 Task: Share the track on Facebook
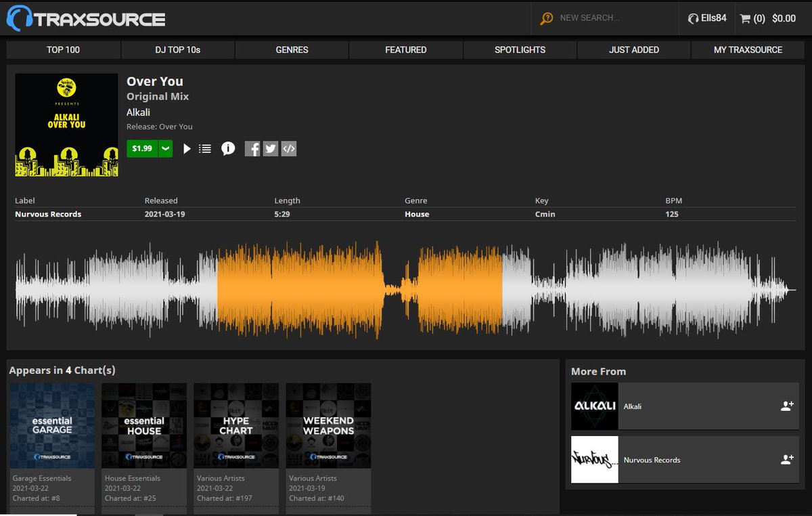252,149
